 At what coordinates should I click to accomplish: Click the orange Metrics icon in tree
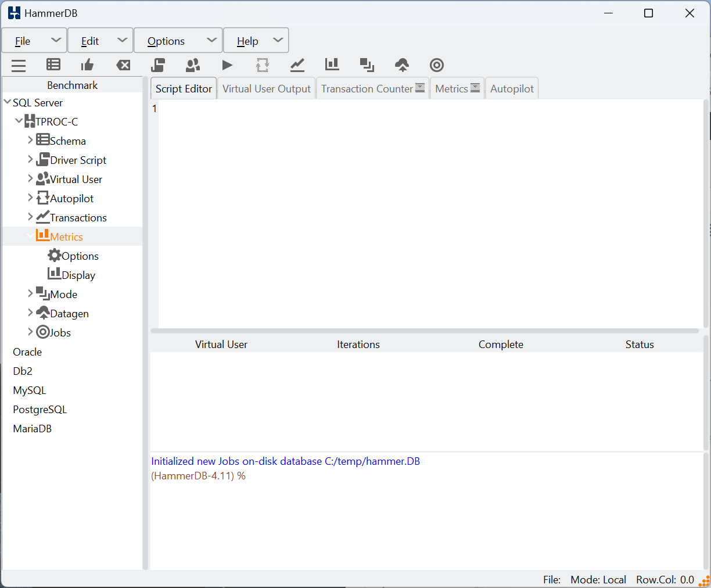tap(42, 235)
